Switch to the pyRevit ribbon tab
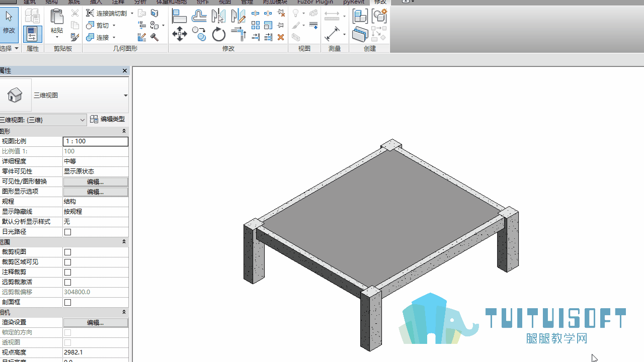 354,2
